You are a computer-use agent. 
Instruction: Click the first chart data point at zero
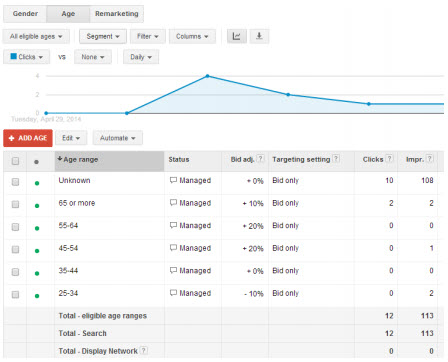pos(46,113)
